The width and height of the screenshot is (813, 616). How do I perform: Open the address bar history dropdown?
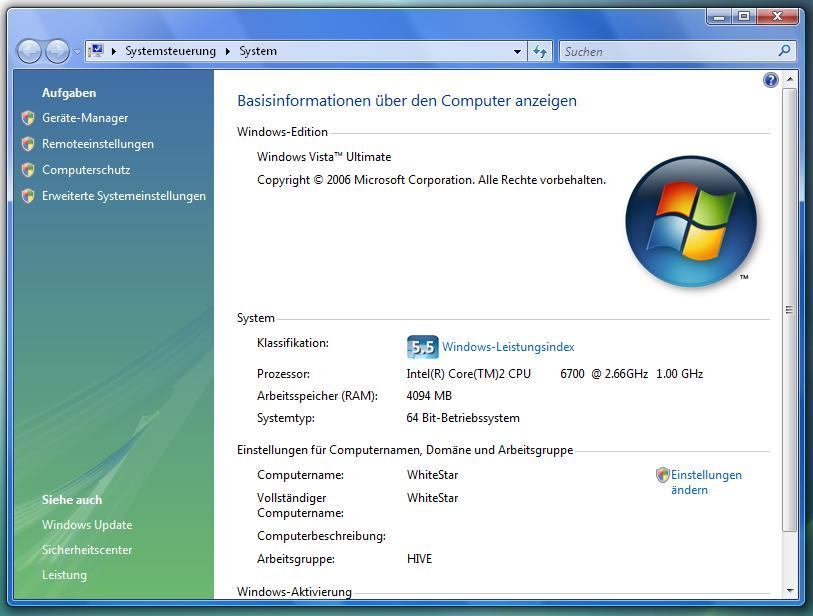[x=517, y=51]
